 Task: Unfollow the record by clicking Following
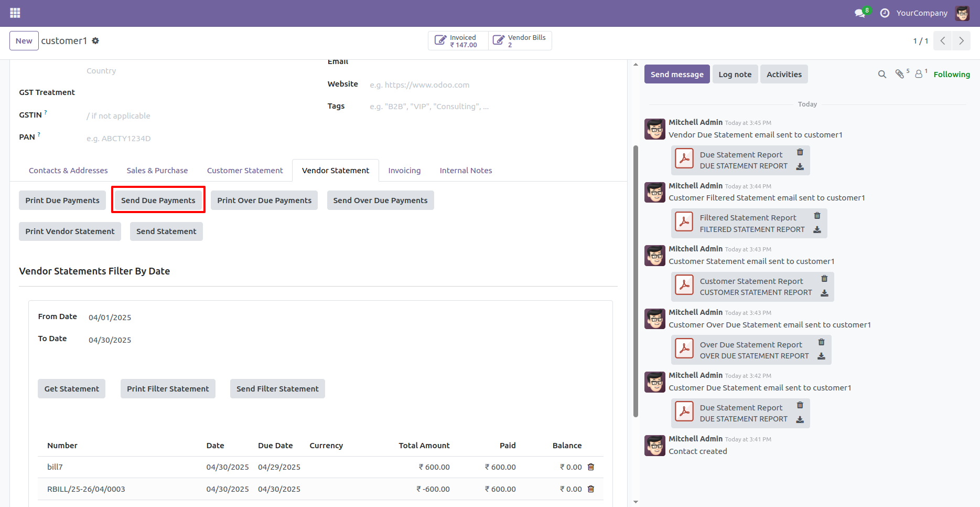(x=951, y=74)
